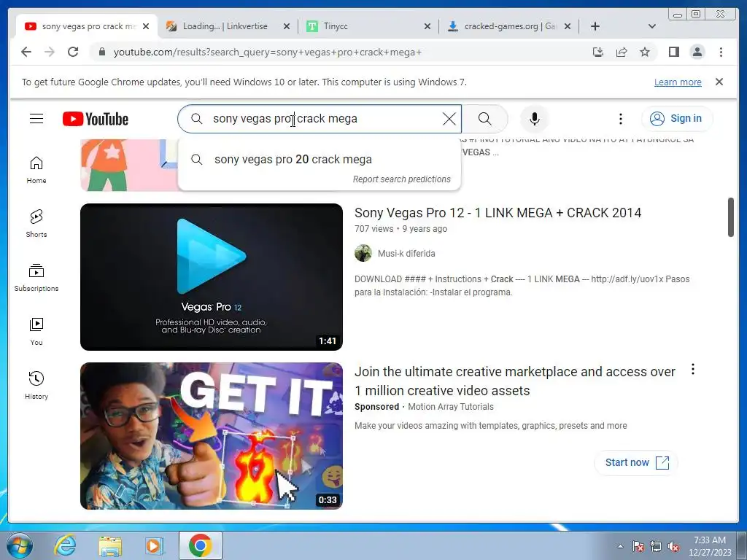Launch Internet Explorer from taskbar
The height and width of the screenshot is (560, 747).
click(65, 545)
